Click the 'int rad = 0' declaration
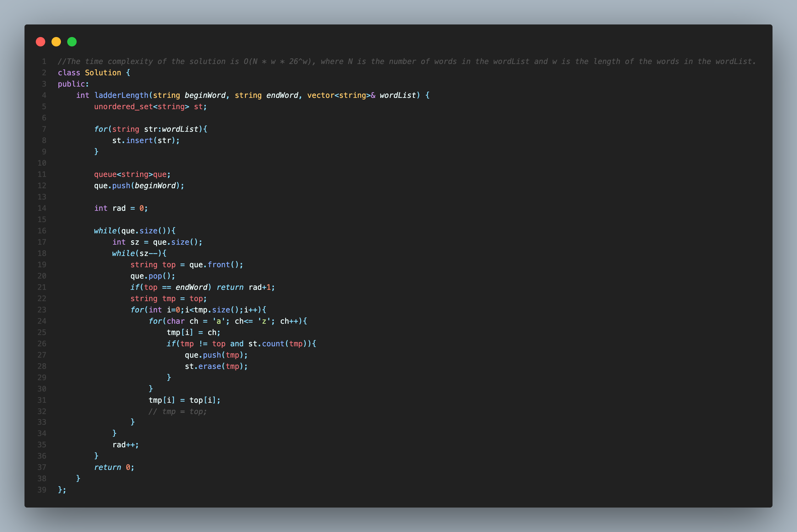 click(121, 208)
